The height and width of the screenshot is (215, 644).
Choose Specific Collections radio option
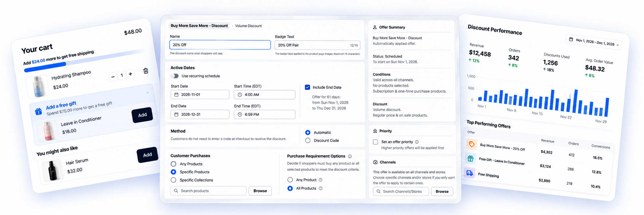[x=173, y=180]
